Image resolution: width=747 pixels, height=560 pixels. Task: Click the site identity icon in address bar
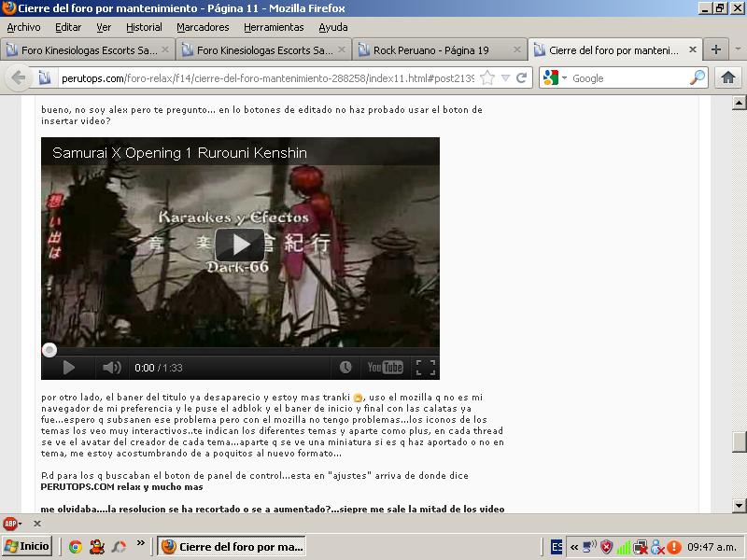pyautogui.click(x=45, y=77)
